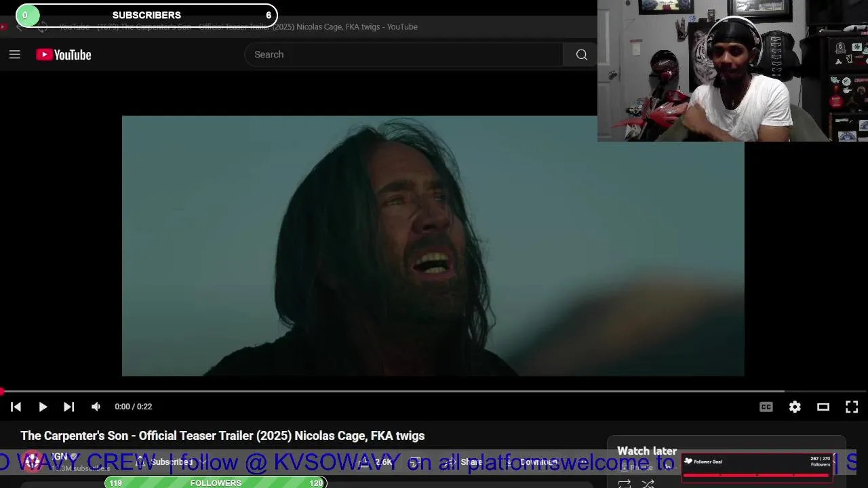Image resolution: width=868 pixels, height=488 pixels.
Task: Play the Carpenter's Son trailer
Action: (x=43, y=407)
